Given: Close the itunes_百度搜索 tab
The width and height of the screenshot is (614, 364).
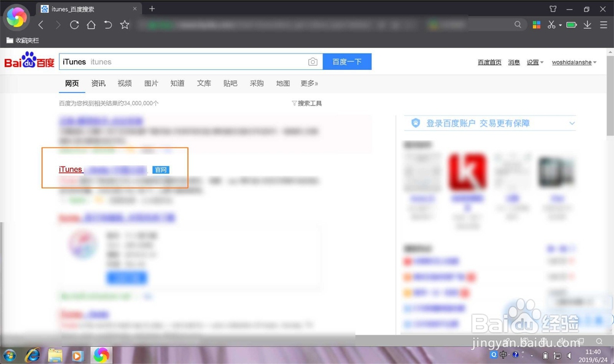Looking at the screenshot, I should [x=134, y=9].
